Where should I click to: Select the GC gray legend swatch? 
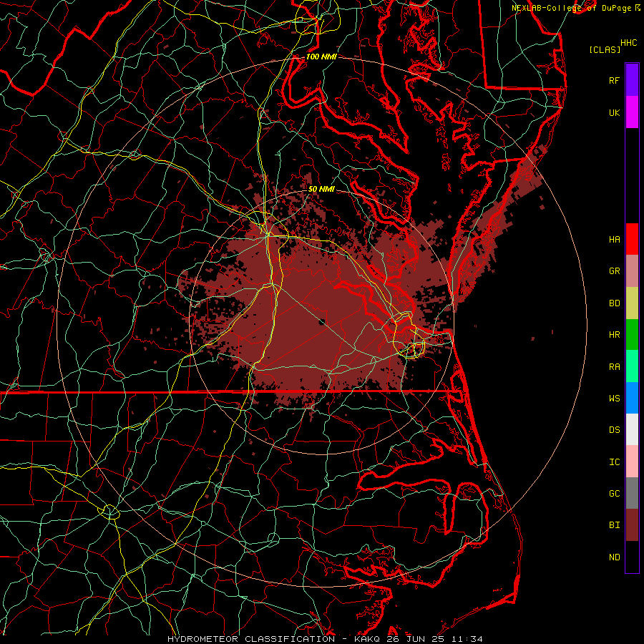pos(632,493)
